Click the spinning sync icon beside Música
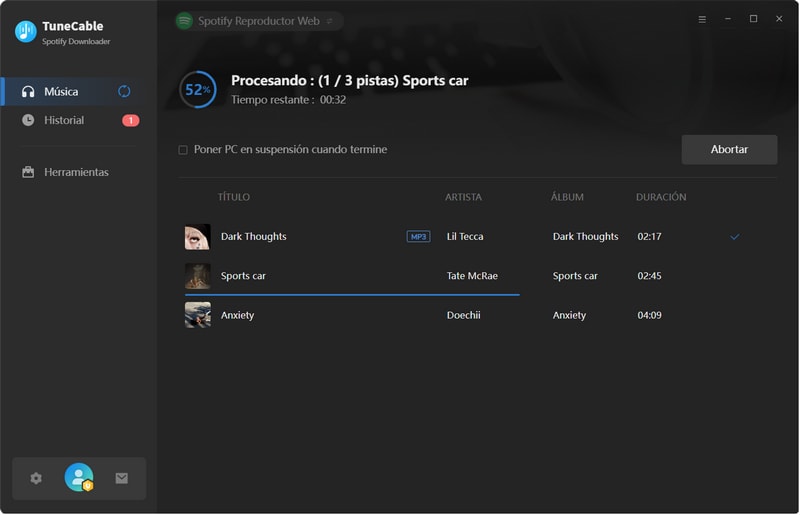This screenshot has height=515, width=800. [x=124, y=91]
